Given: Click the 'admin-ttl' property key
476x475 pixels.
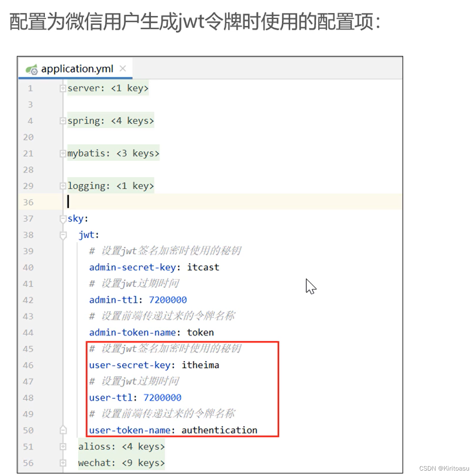Looking at the screenshot, I should click(114, 300).
